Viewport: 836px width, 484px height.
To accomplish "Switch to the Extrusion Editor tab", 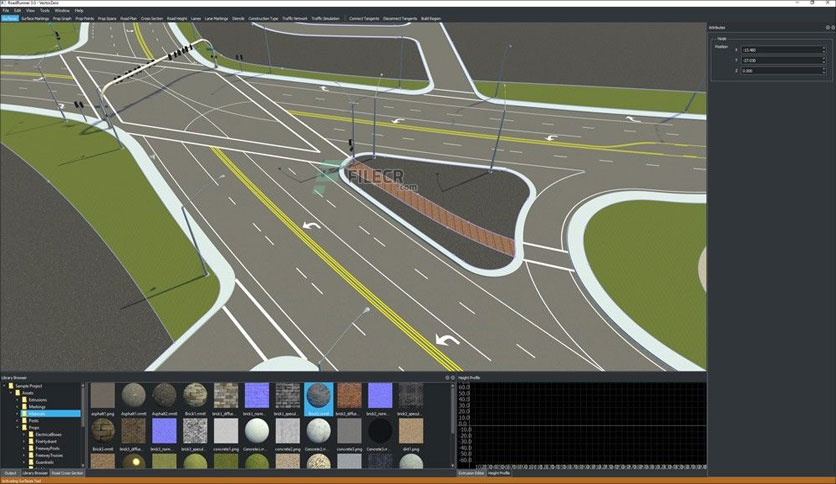I will (471, 473).
